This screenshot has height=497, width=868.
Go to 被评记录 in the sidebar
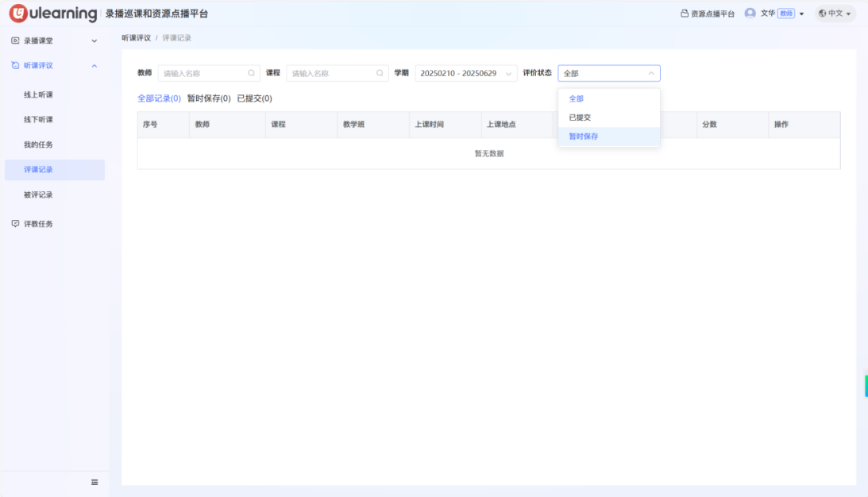[x=38, y=195]
